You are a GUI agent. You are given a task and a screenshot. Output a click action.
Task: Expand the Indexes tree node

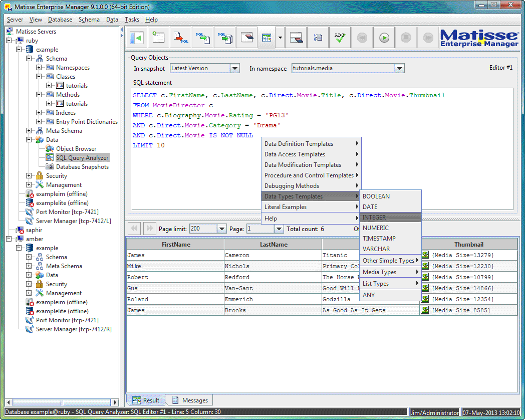pos(39,113)
